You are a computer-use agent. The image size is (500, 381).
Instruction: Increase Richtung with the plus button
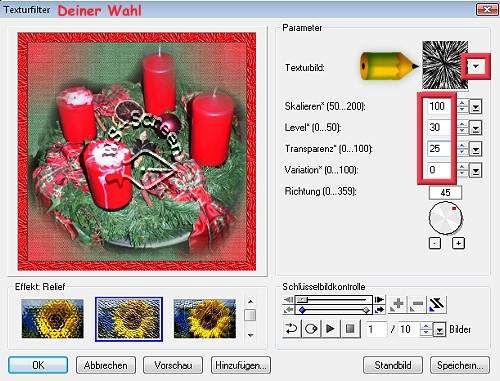coord(458,243)
